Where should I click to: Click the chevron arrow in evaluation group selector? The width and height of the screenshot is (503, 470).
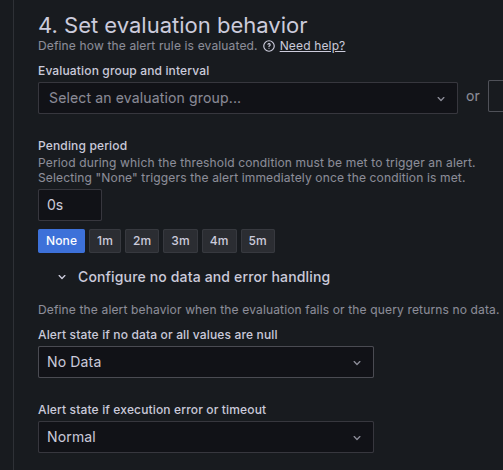pos(441,99)
